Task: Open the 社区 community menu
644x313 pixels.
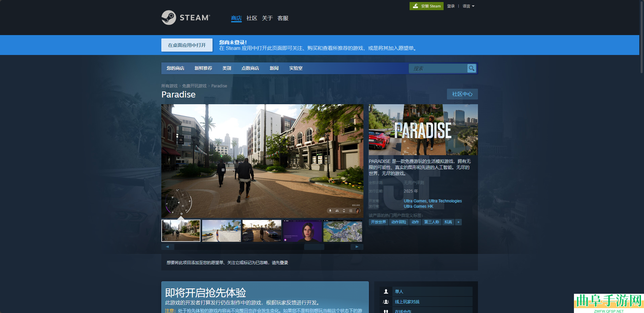Action: pos(252,18)
